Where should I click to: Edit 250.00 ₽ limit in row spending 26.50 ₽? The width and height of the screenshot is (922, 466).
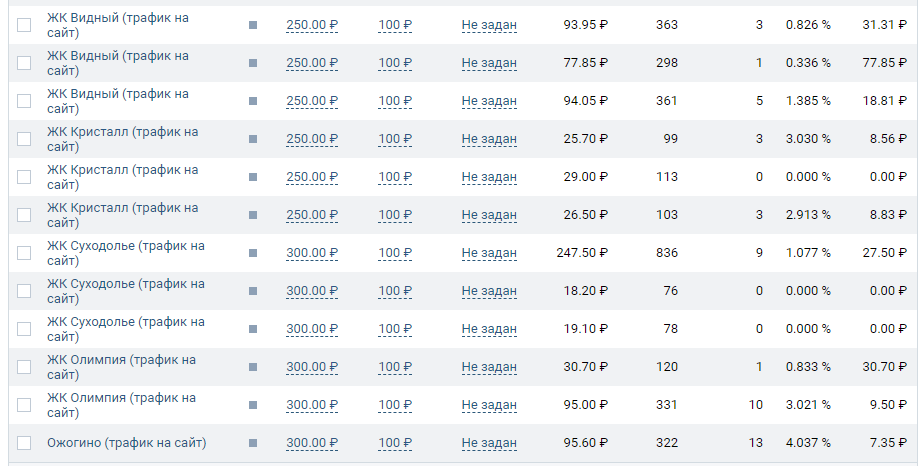(x=312, y=215)
